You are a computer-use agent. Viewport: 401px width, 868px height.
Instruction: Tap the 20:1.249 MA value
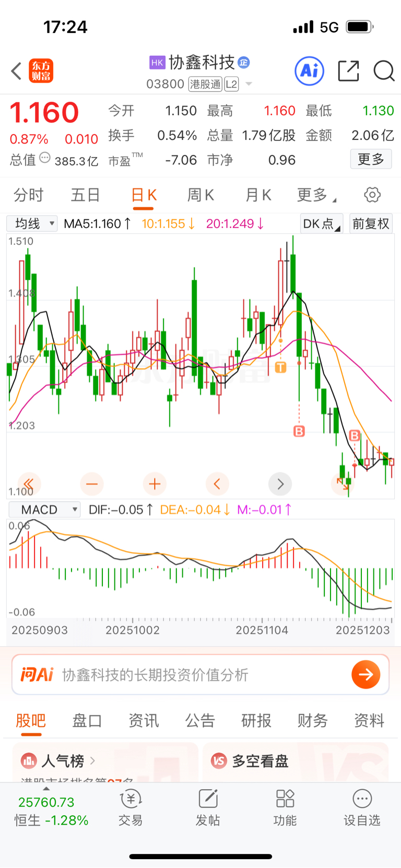235,223
